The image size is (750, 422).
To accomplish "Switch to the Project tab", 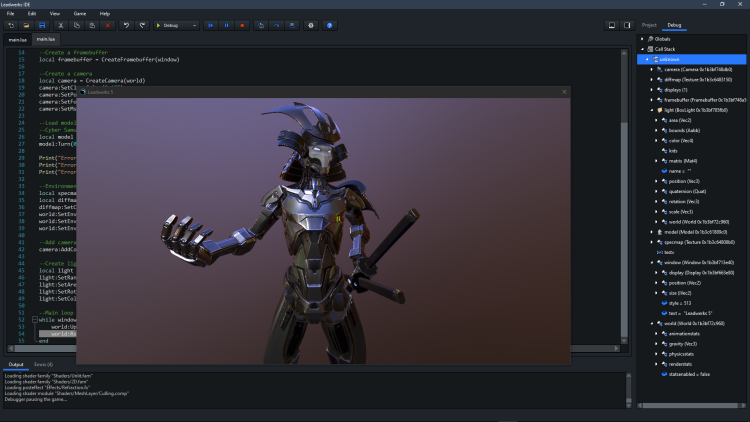I will (649, 24).
